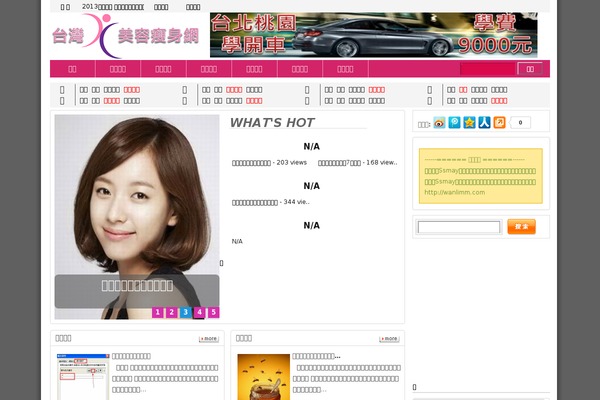
Task: Open the 台北桃園學開車 banner advertisement
Action: pyautogui.click(x=373, y=35)
